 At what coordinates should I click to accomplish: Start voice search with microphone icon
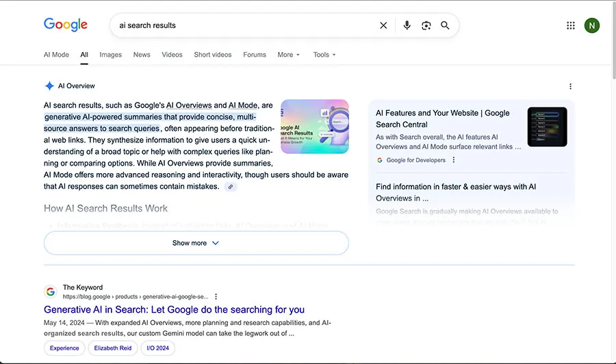coord(407,25)
